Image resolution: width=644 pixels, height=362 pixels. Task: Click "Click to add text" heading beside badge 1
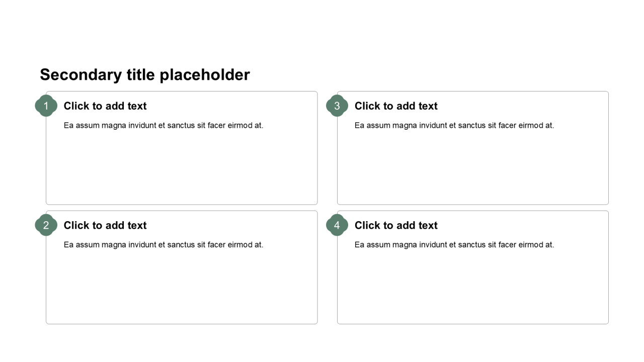tap(105, 106)
